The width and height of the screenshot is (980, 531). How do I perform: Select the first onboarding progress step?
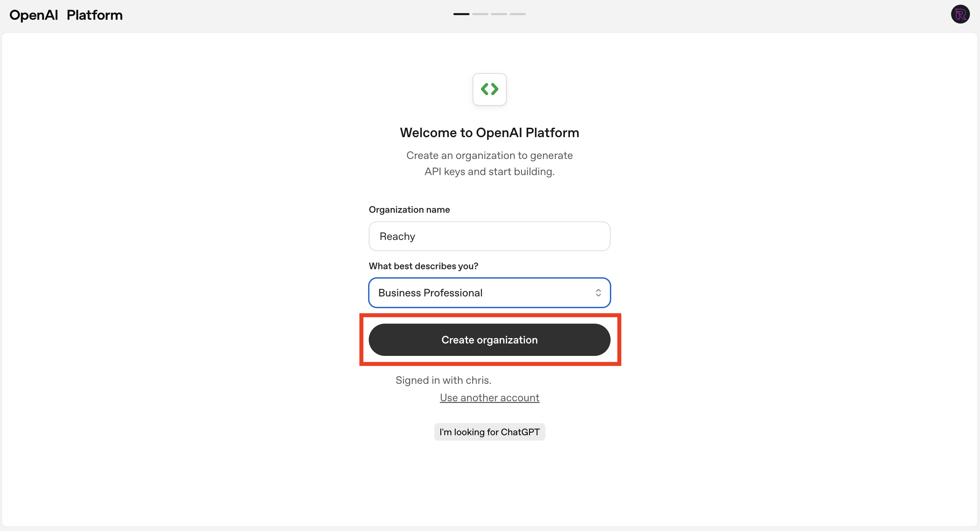tap(461, 14)
